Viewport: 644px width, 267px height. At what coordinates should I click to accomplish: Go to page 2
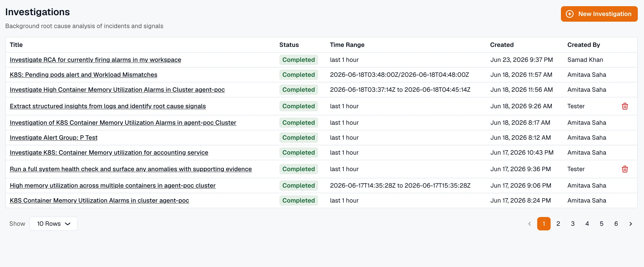(558, 224)
